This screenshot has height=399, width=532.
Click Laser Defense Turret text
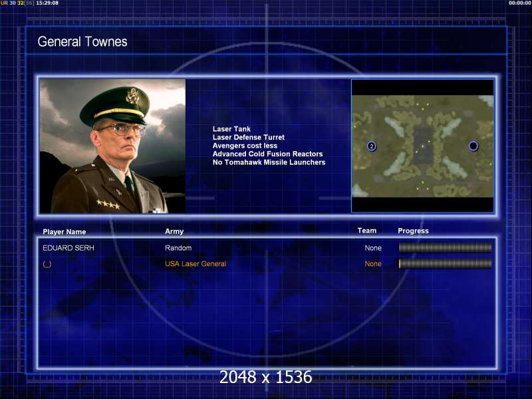tap(248, 137)
